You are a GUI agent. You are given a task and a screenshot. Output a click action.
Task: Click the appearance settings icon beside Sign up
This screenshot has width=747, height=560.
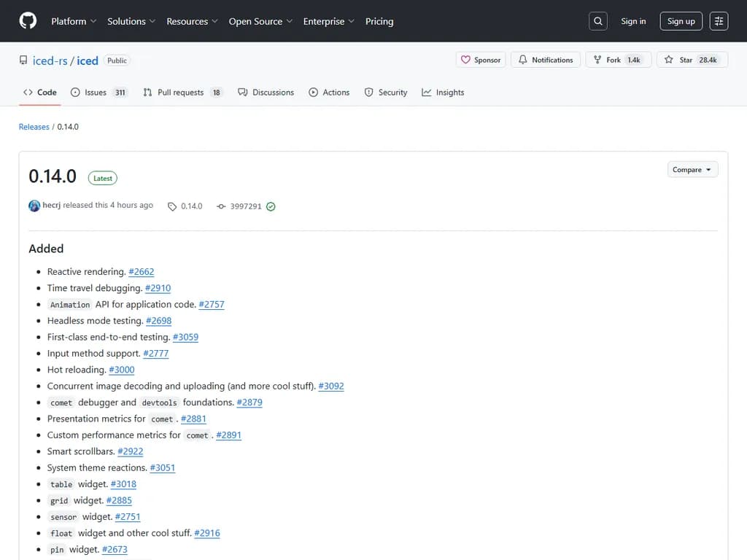pyautogui.click(x=719, y=21)
